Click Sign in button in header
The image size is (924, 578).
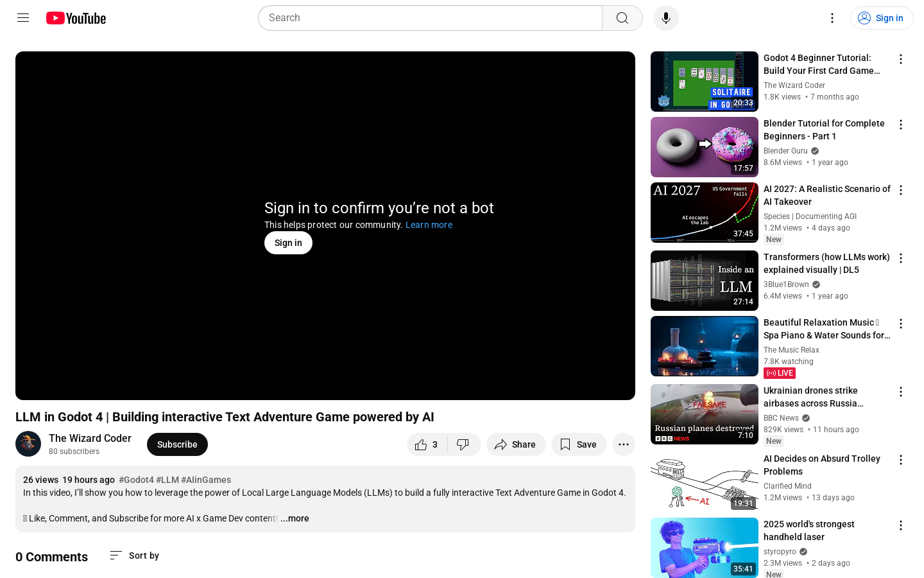pyautogui.click(x=882, y=18)
